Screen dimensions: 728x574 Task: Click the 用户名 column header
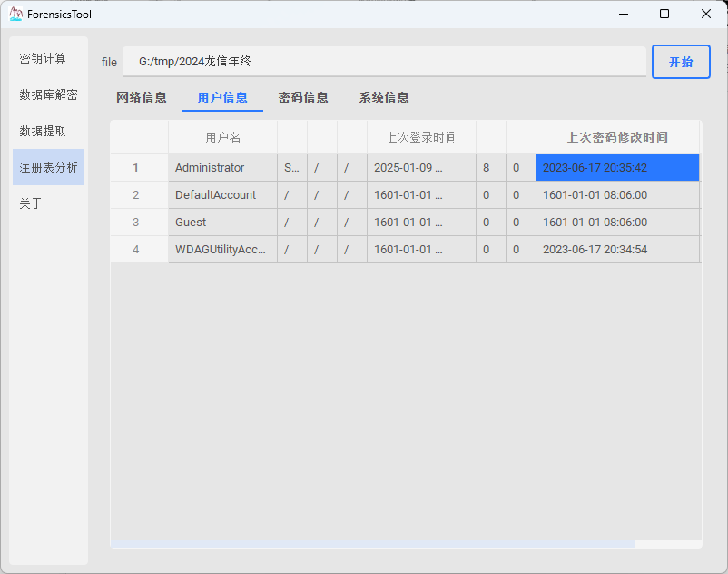coord(222,137)
